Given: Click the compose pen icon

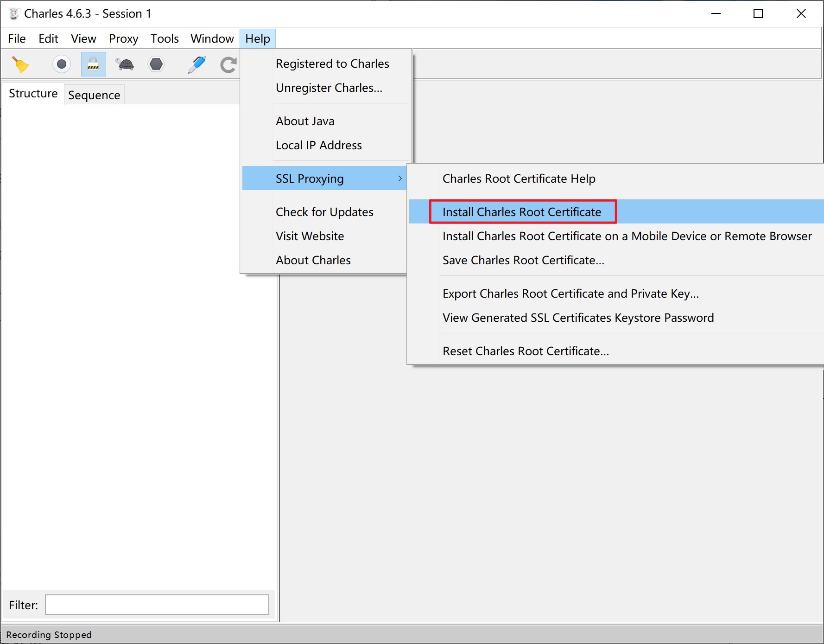Looking at the screenshot, I should point(197,64).
